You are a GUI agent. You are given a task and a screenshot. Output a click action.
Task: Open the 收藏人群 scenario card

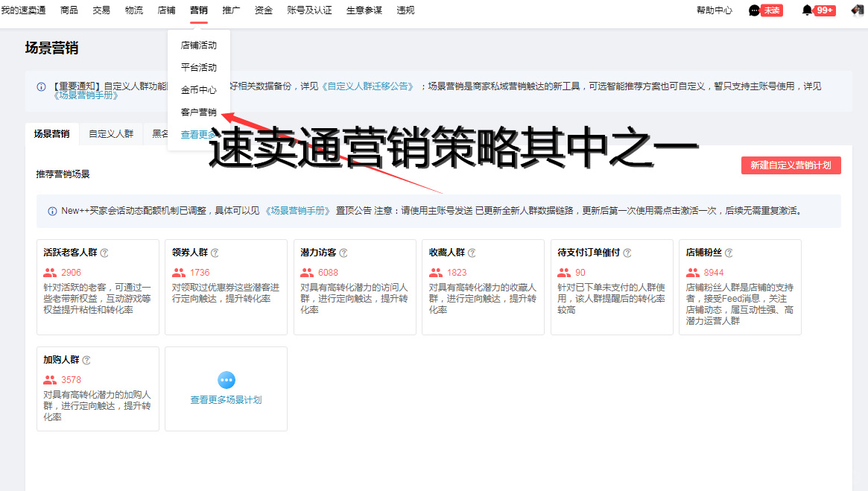coord(484,288)
